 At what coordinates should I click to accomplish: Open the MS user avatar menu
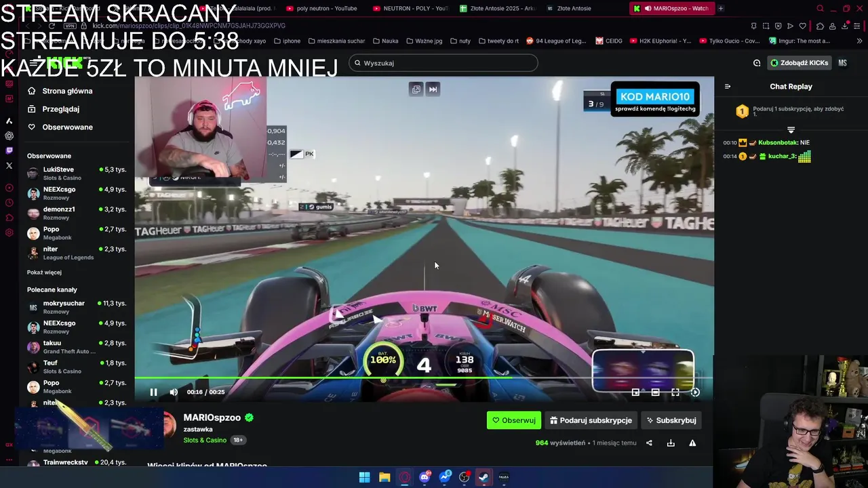842,63
